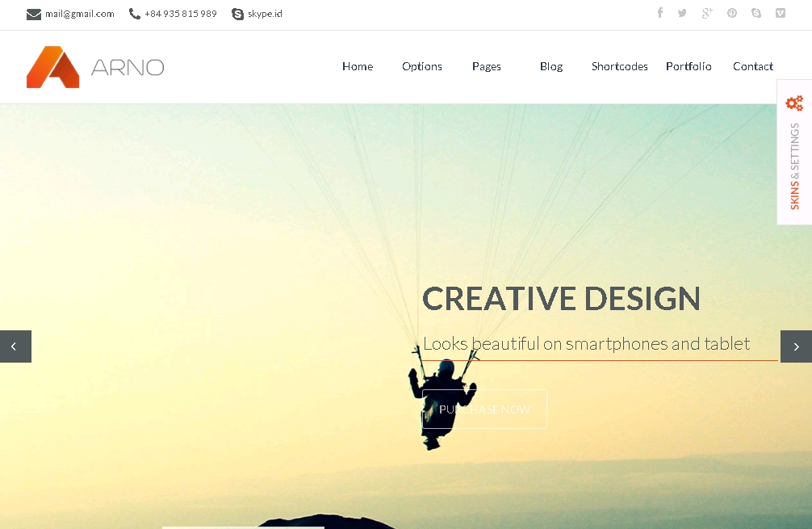
Task: Go to previous slide with left arrow
Action: [15, 346]
